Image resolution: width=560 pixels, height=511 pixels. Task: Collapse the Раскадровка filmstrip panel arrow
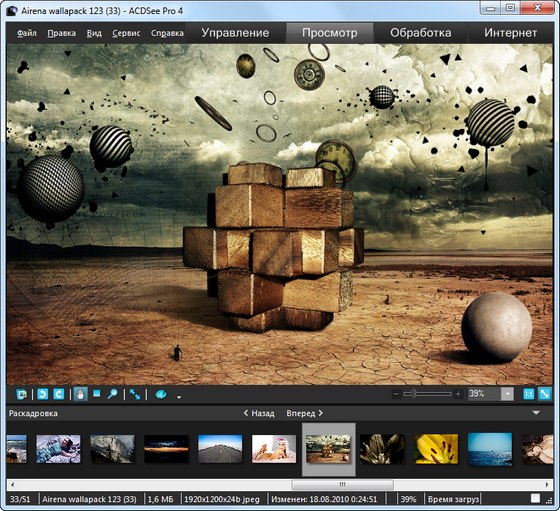[x=536, y=413]
